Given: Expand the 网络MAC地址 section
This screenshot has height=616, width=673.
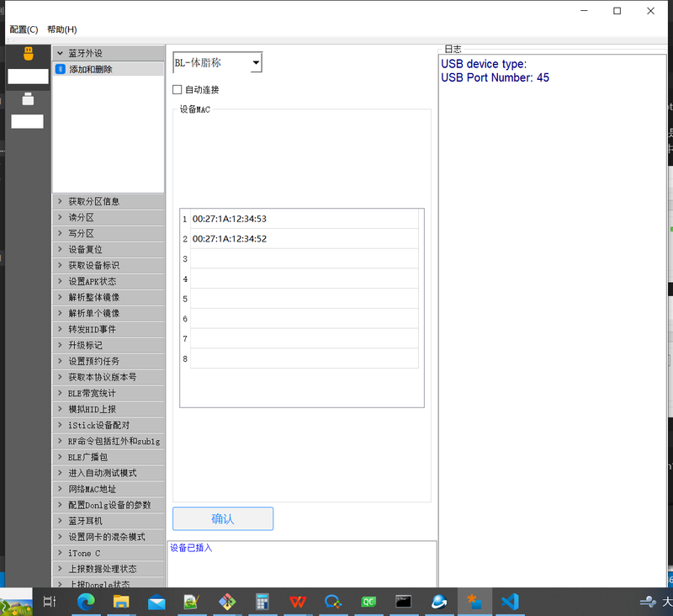Looking at the screenshot, I should (x=109, y=489).
